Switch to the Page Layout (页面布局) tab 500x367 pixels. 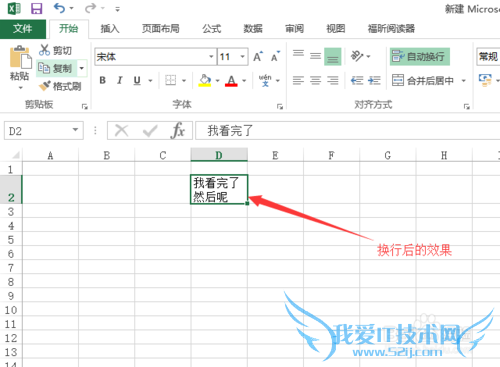pos(161,29)
